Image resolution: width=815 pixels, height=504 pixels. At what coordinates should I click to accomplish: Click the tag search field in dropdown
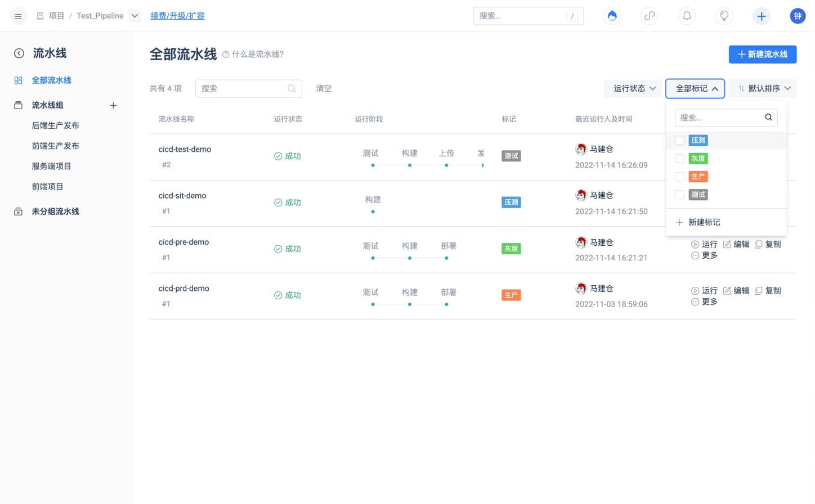[719, 118]
